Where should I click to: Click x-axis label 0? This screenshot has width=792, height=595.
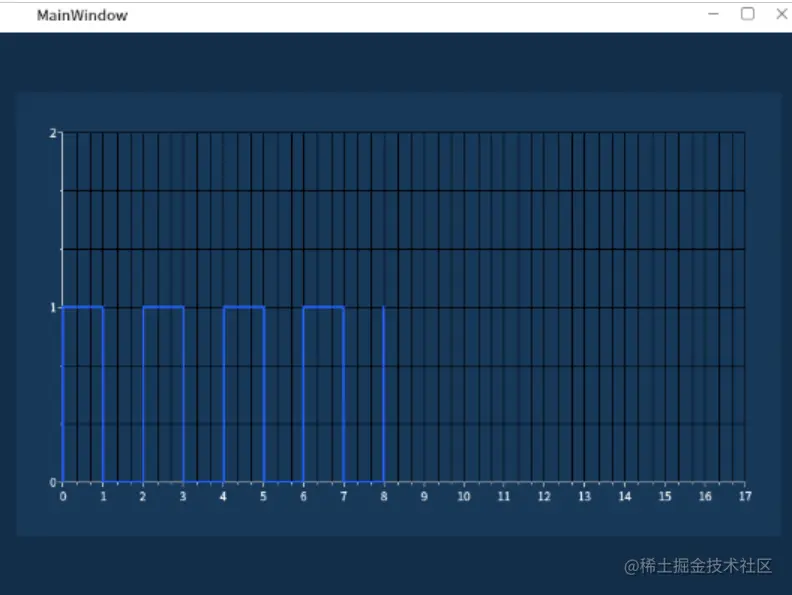coord(63,497)
